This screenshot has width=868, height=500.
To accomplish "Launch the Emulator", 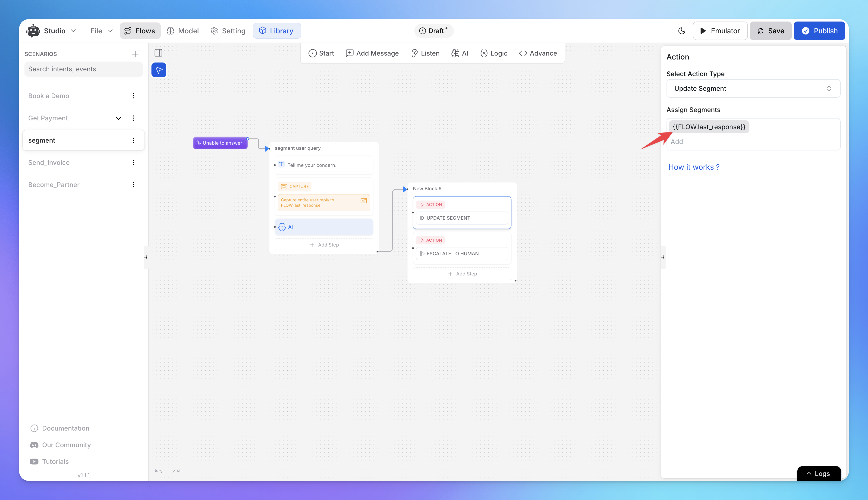I will pos(720,31).
